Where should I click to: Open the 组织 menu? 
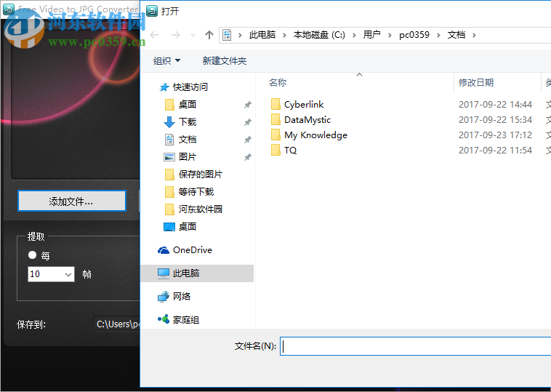click(x=167, y=61)
